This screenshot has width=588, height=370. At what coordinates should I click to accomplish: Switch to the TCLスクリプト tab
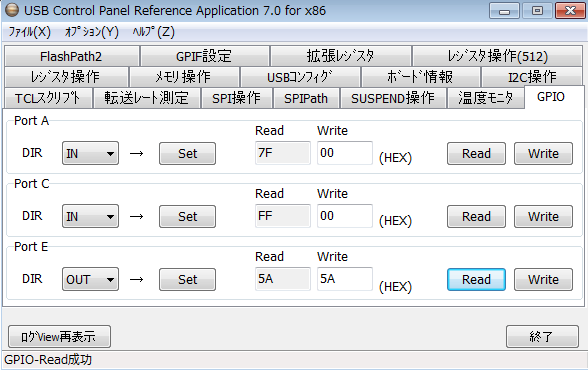[x=48, y=98]
